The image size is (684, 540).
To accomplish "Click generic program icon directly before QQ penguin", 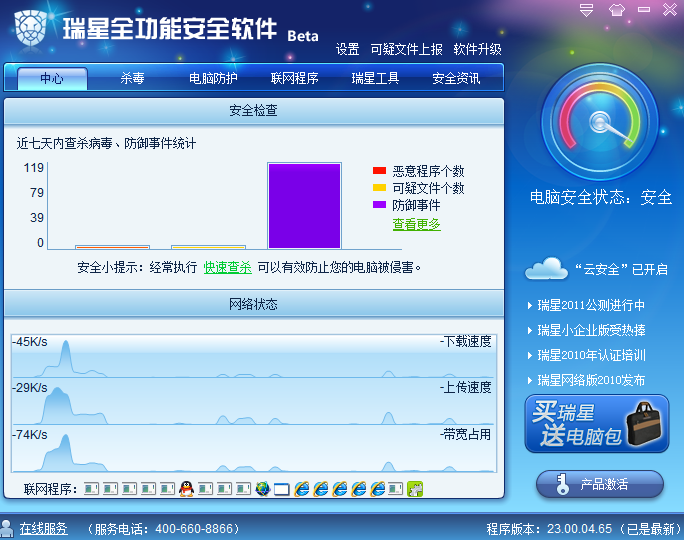I will (167, 489).
